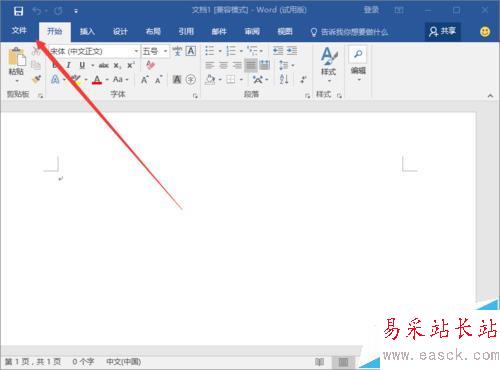Viewport: 500px width, 370px height.
Task: Collapse the ribbon with the chevron
Action: 490,96
